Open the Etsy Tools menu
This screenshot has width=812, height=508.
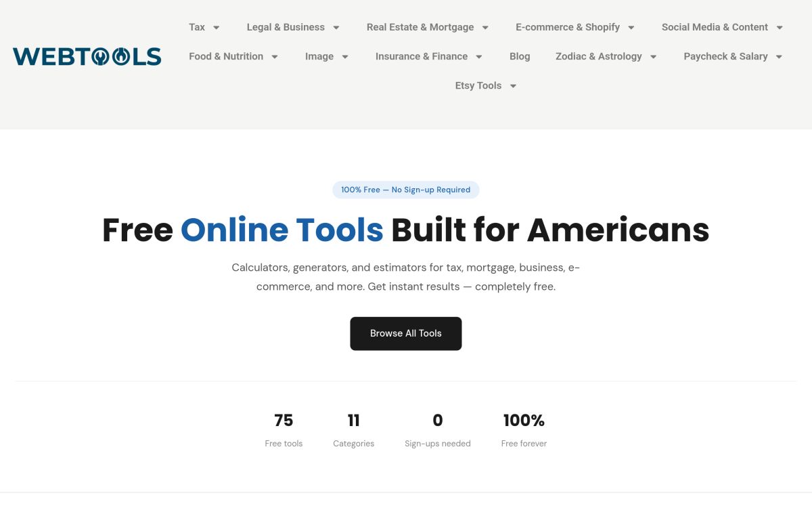478,85
